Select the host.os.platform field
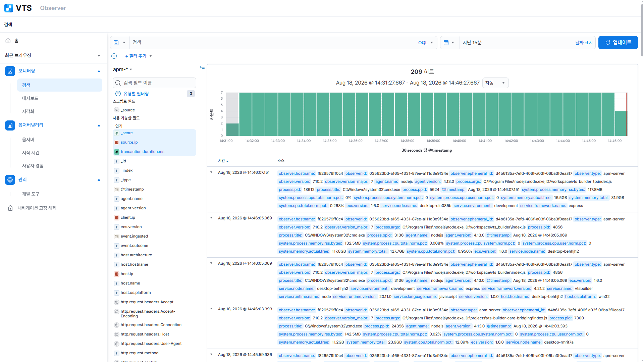This screenshot has width=644, height=362. [x=136, y=293]
